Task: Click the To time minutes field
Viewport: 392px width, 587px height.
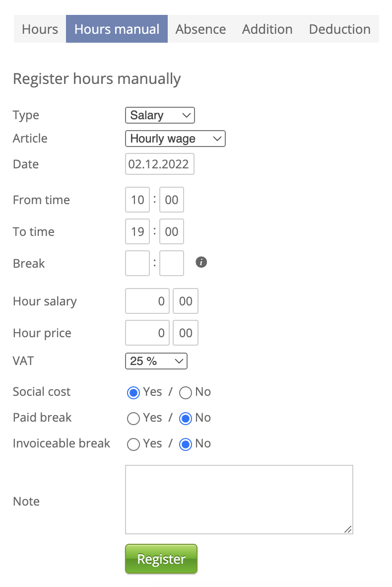Action: point(172,231)
